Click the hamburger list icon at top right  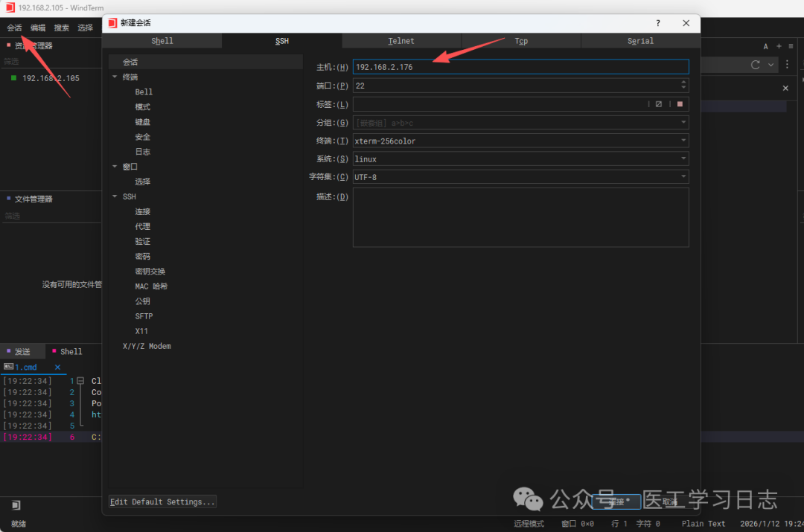791,46
